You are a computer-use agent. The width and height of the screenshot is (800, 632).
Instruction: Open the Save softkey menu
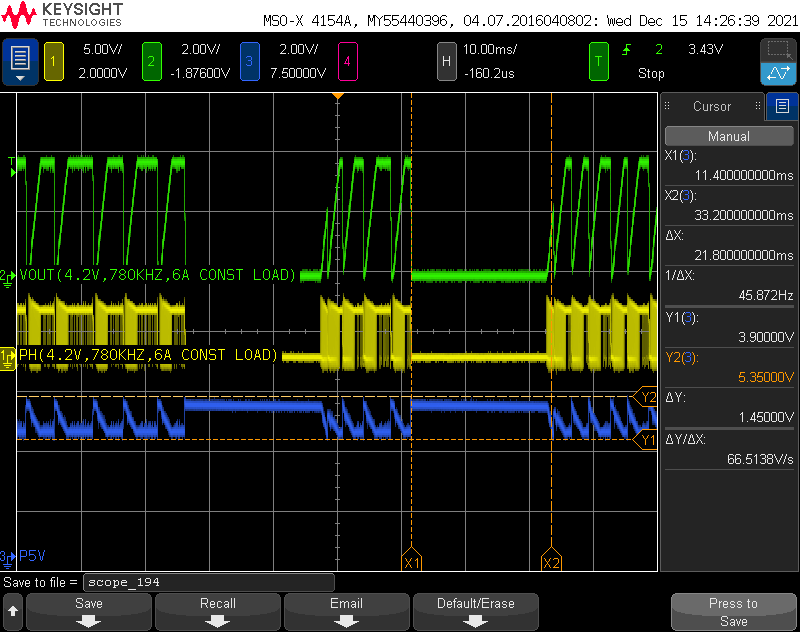[x=89, y=612]
